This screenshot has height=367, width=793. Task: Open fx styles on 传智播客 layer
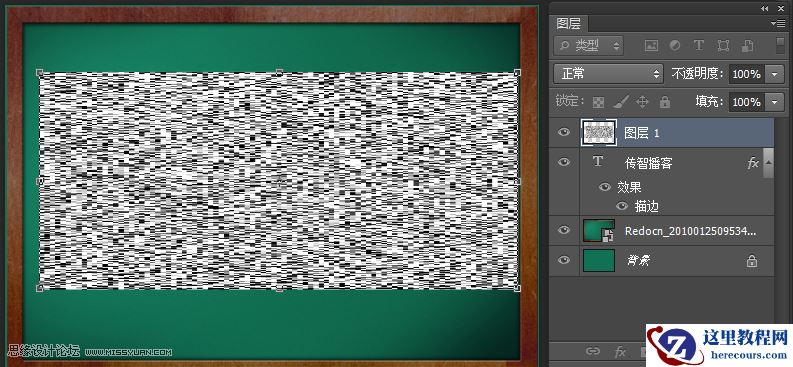753,163
